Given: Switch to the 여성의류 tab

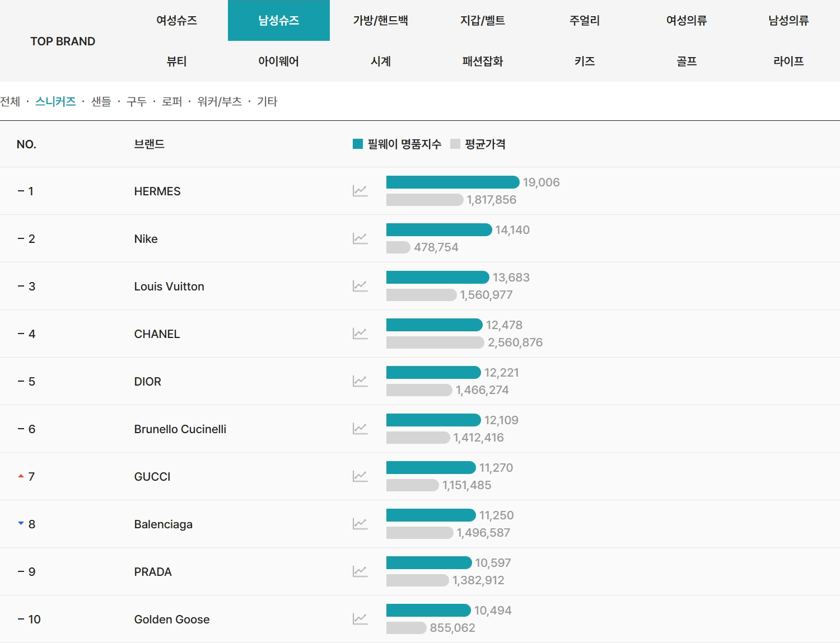Looking at the screenshot, I should (687, 21).
